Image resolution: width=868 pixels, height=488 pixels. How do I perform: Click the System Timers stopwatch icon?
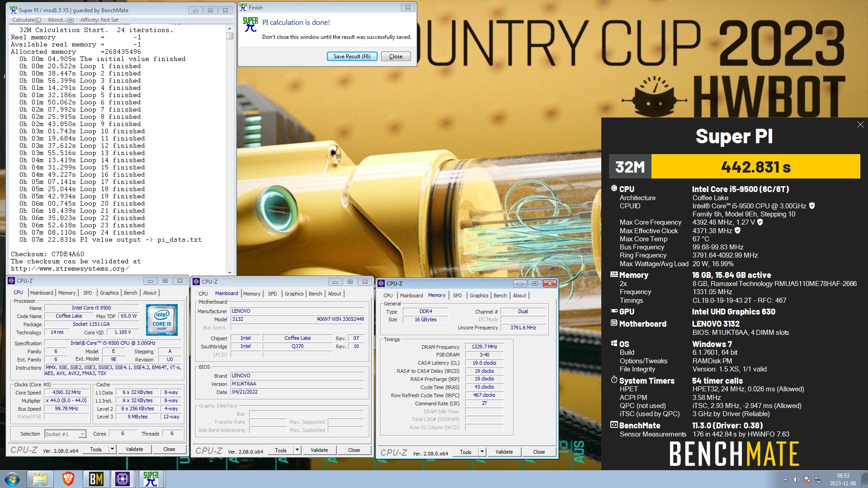coord(614,380)
